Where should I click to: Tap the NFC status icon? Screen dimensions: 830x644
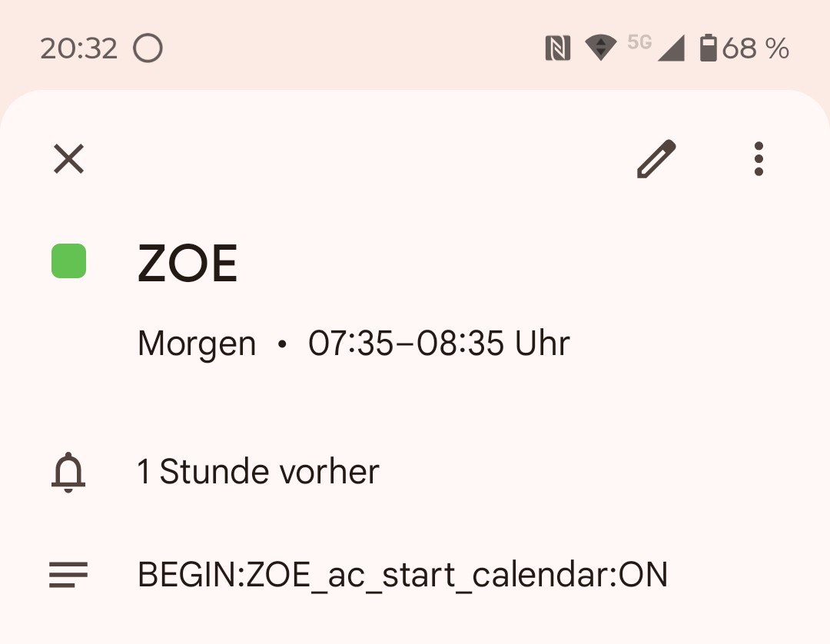pos(557,48)
